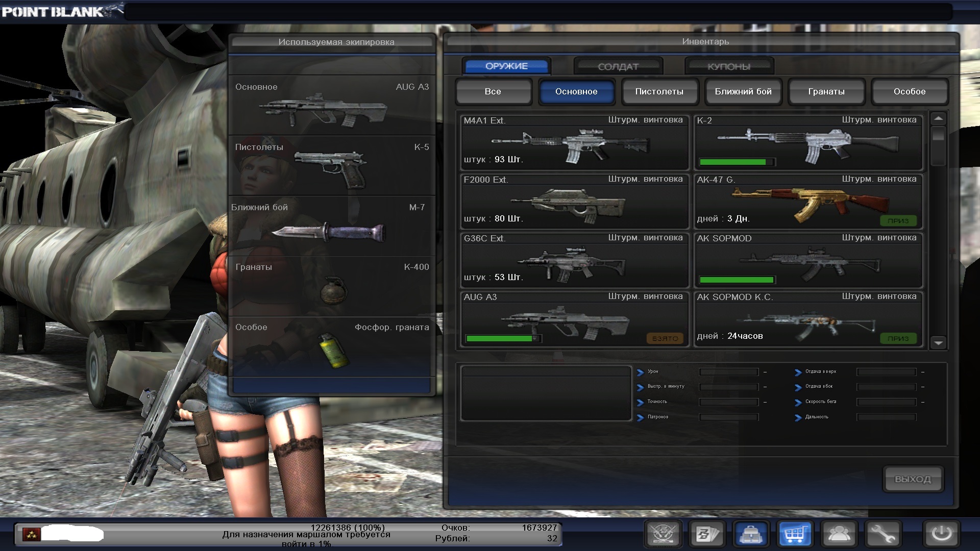Select the G36C Ext. rifle in inventory

(575, 260)
